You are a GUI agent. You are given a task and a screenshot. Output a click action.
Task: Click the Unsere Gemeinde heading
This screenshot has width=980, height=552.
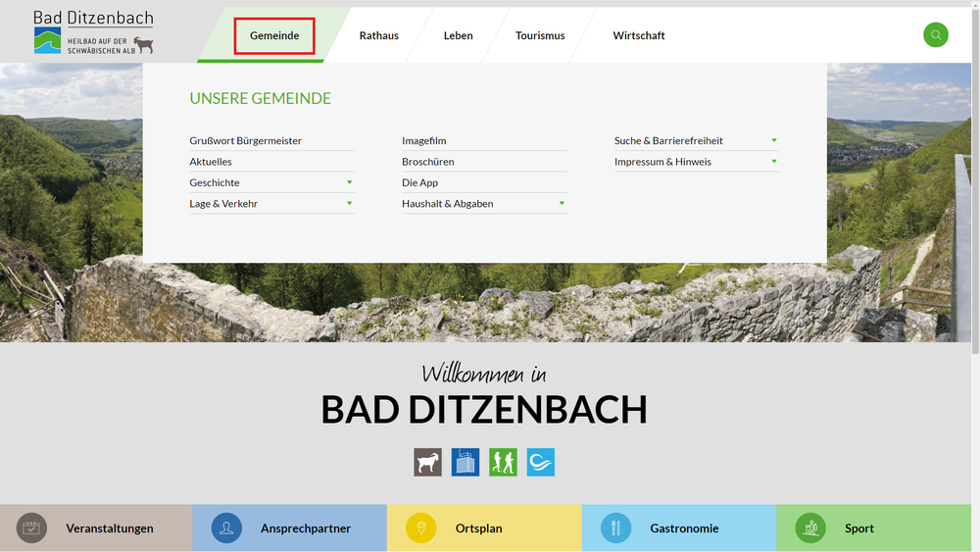[260, 98]
